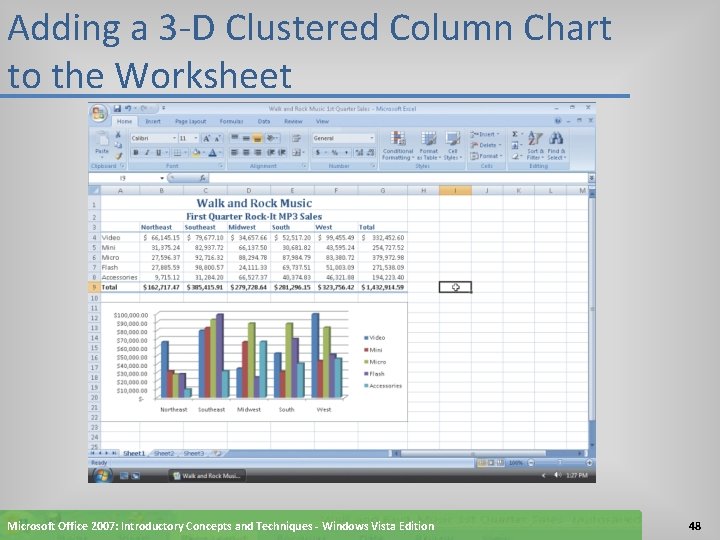Image resolution: width=720 pixels, height=540 pixels.
Task: Toggle Italic formatting
Action: pyautogui.click(x=147, y=152)
